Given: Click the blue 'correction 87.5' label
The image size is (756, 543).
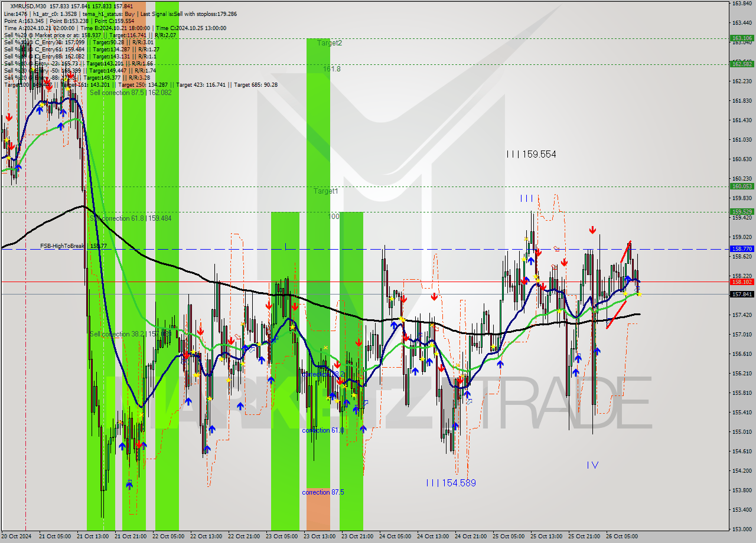Looking at the screenshot, I should pyautogui.click(x=322, y=492).
